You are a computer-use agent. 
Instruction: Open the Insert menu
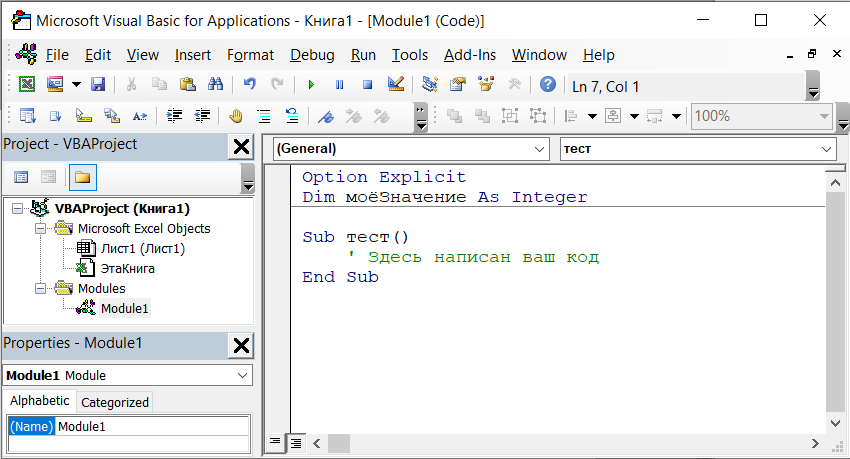192,55
